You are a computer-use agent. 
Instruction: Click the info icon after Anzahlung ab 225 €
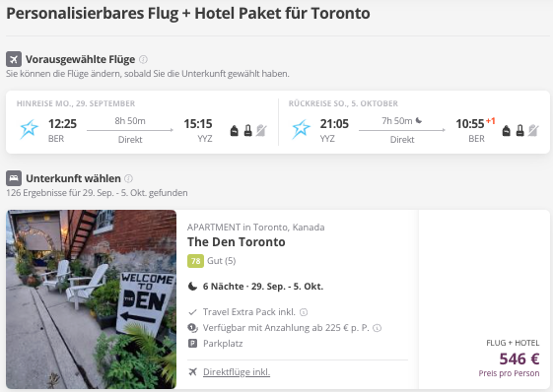pos(377,328)
